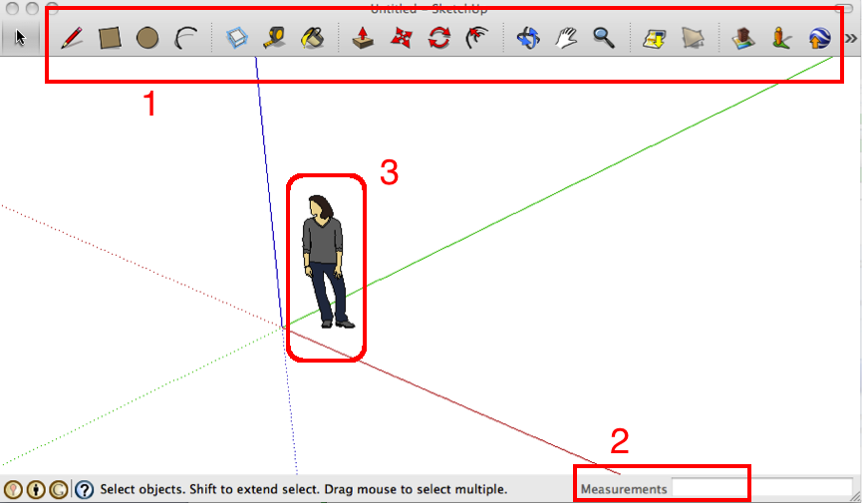Viewport: 862px width, 504px height.
Task: Activate the Orbit camera tool
Action: click(x=528, y=39)
